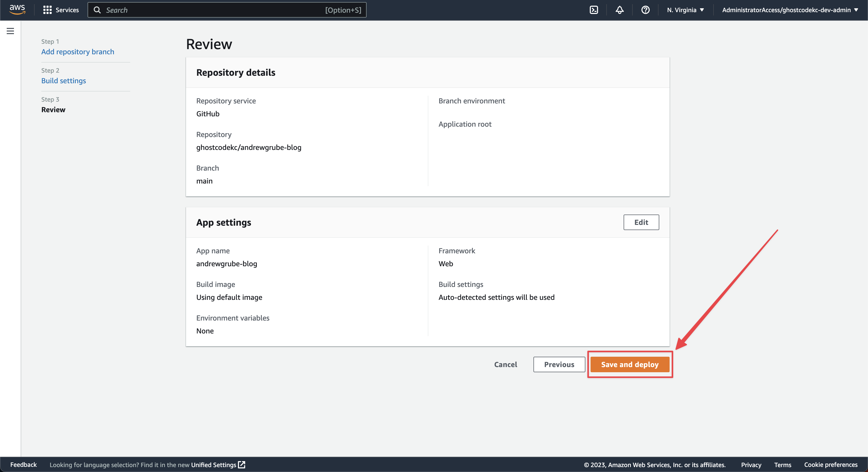Expand the AdministratorAccess account dropdown
This screenshot has height=472, width=868.
(x=790, y=10)
